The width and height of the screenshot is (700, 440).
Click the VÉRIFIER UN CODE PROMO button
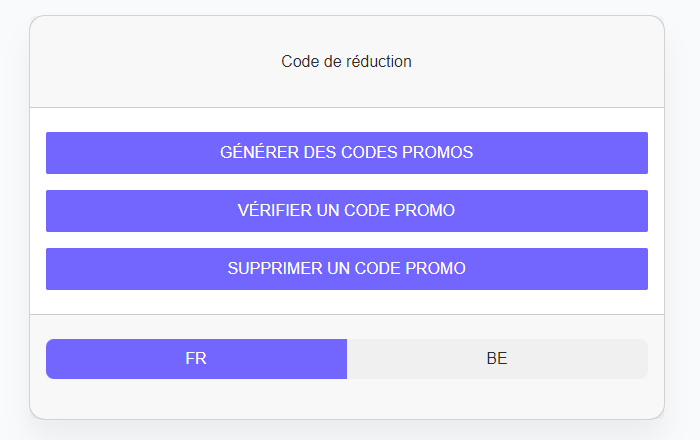click(x=346, y=211)
